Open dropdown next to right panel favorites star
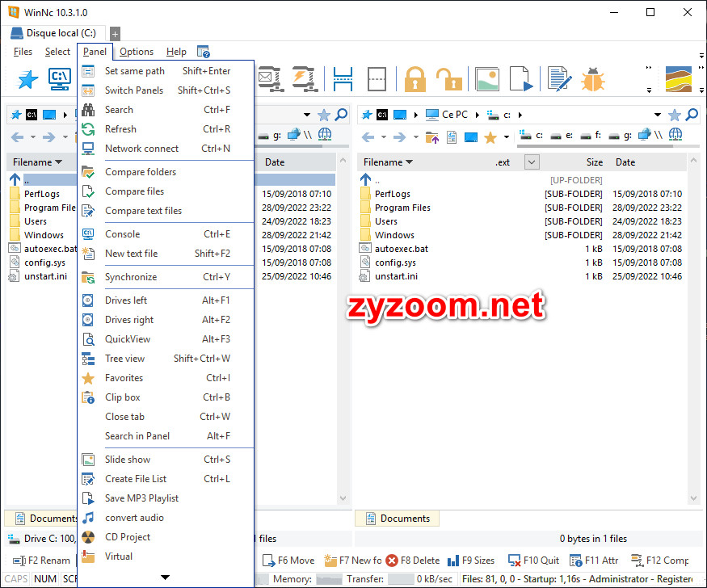This screenshot has height=588, width=707. click(507, 137)
